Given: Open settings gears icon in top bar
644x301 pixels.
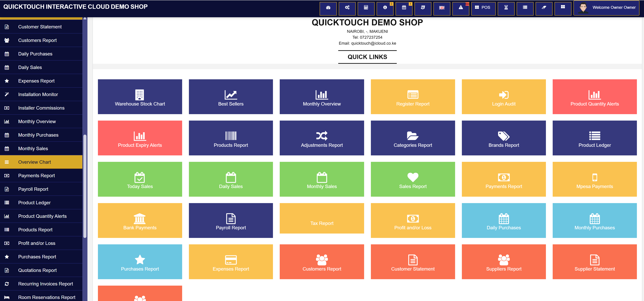Looking at the screenshot, I should pyautogui.click(x=347, y=8).
